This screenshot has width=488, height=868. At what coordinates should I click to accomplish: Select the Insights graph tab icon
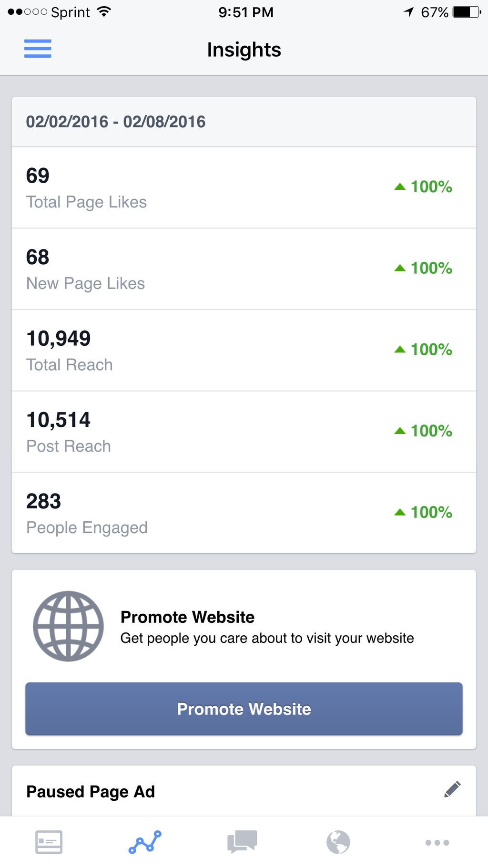coord(145,842)
